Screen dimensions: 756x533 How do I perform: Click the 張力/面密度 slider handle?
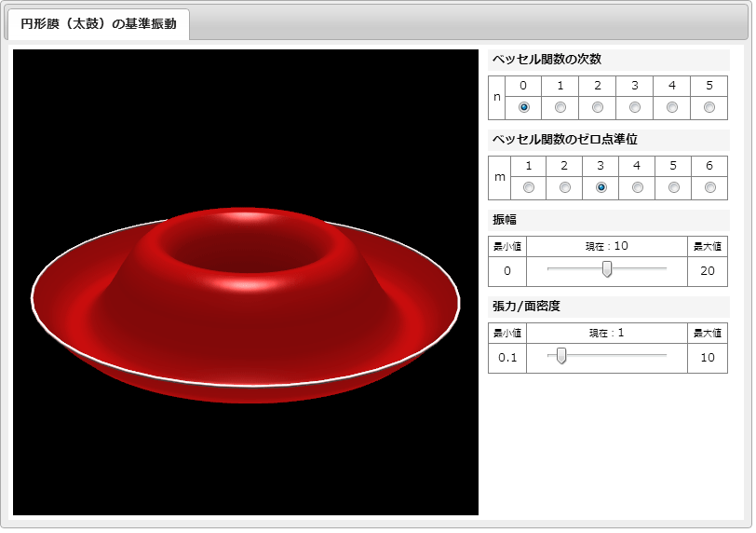pos(563,358)
